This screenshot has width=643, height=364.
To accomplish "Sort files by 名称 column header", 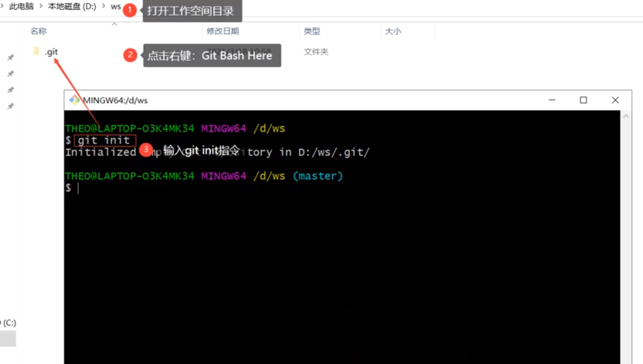I will coord(38,31).
